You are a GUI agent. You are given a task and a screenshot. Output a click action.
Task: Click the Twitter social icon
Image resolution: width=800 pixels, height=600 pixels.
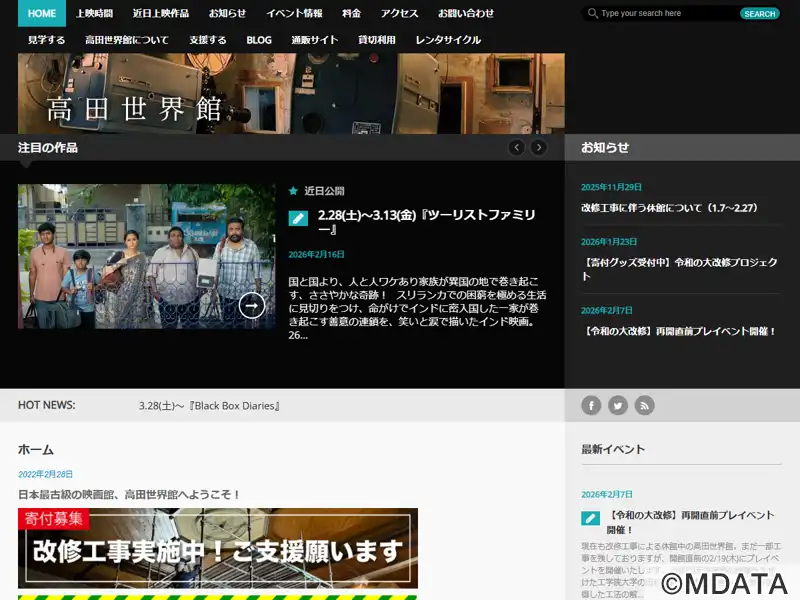[618, 405]
